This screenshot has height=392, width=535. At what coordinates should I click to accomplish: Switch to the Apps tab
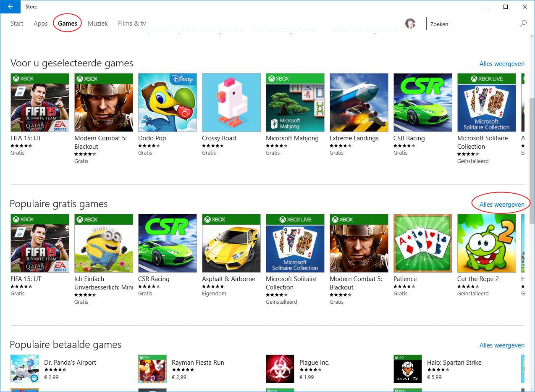(x=41, y=24)
